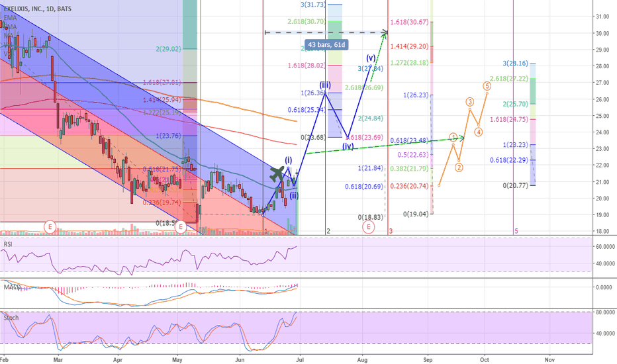Click the 0.618(23.48) Fibonacci level label

[409, 141]
